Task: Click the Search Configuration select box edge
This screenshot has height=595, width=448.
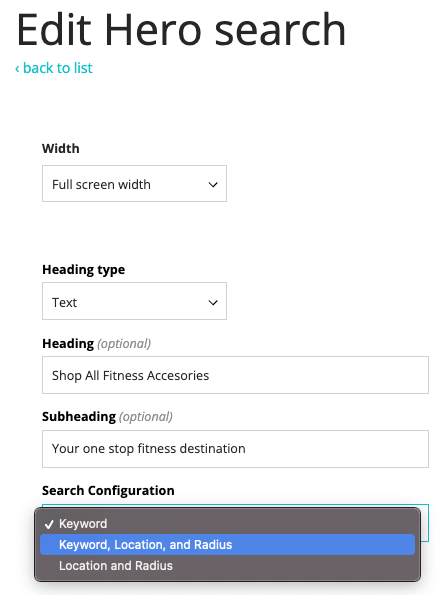Action: pos(424,523)
